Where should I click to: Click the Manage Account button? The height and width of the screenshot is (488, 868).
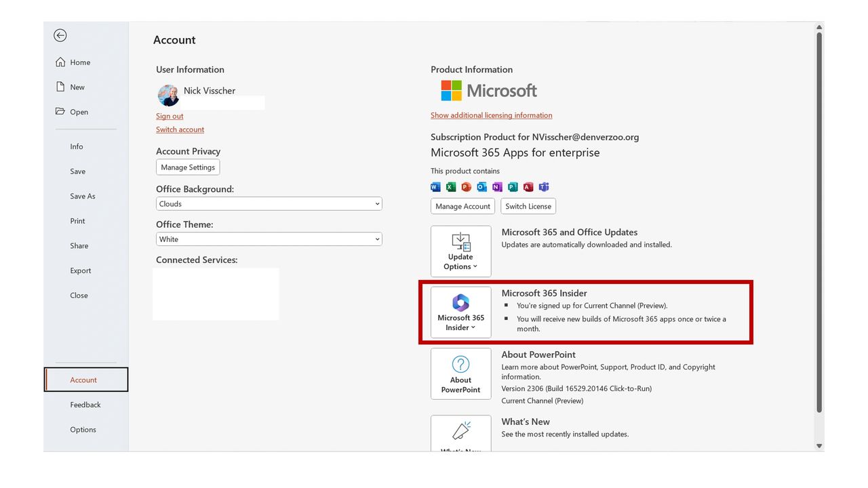coord(462,206)
